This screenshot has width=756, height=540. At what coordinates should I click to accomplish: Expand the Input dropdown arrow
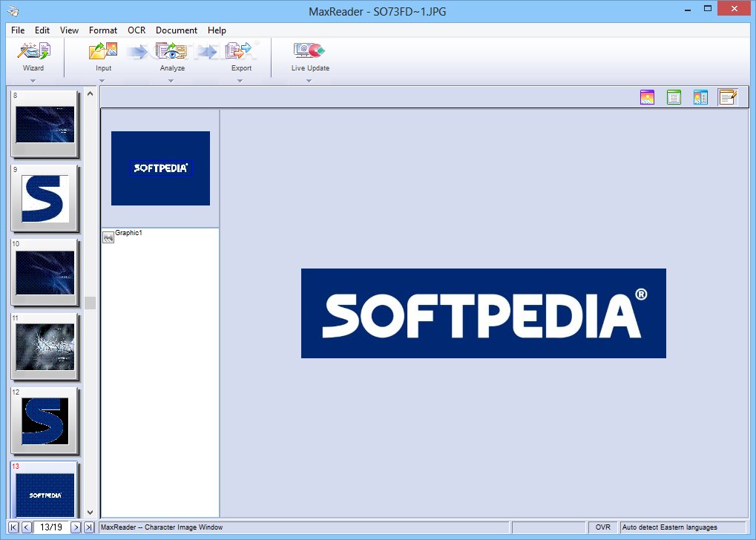[102, 81]
